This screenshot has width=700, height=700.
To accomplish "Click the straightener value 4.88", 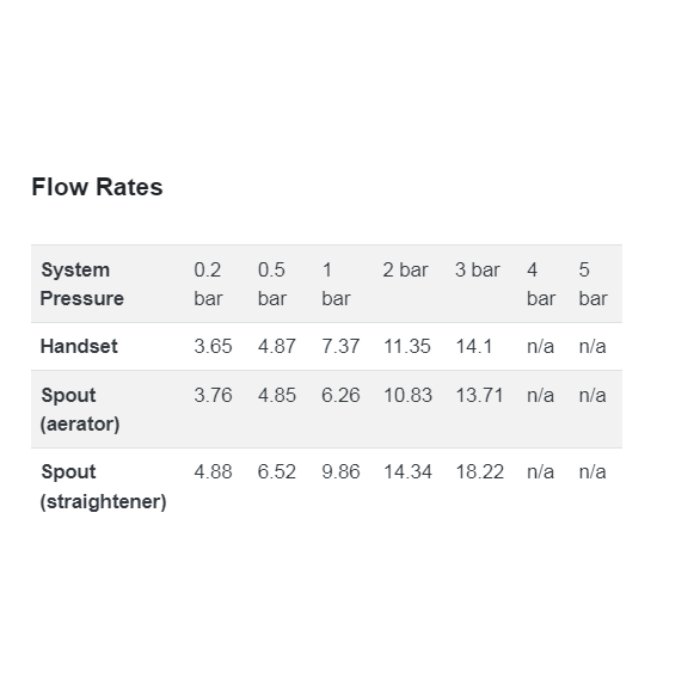I will click(x=213, y=472).
